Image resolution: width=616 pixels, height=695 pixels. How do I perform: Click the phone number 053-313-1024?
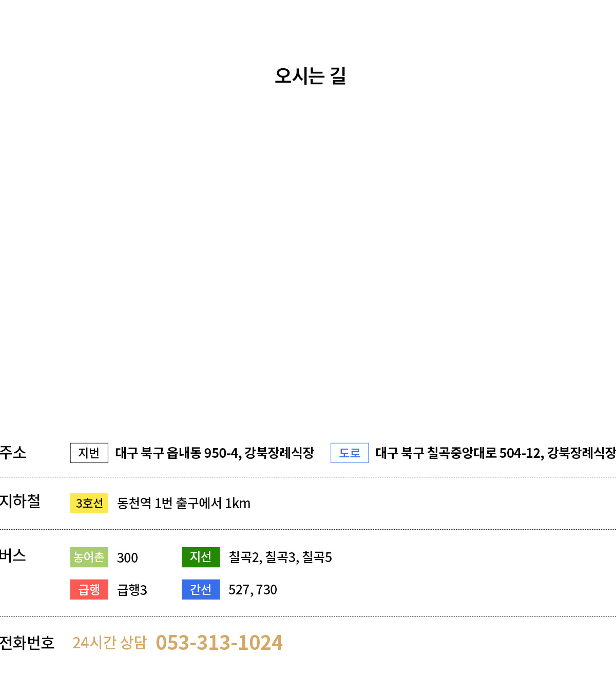219,643
